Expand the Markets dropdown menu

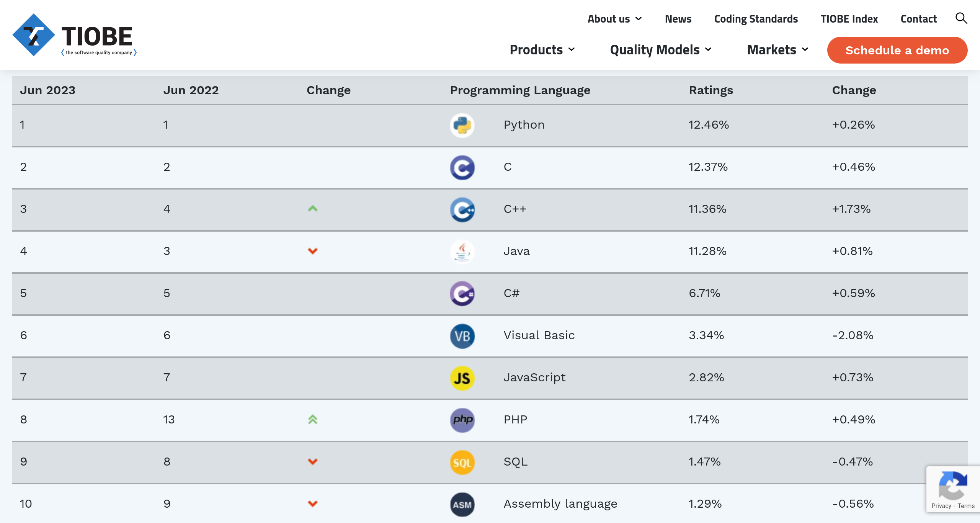[x=771, y=50]
